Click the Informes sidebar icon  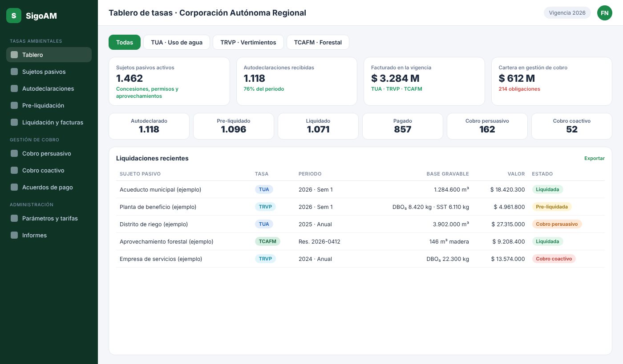[x=14, y=235]
